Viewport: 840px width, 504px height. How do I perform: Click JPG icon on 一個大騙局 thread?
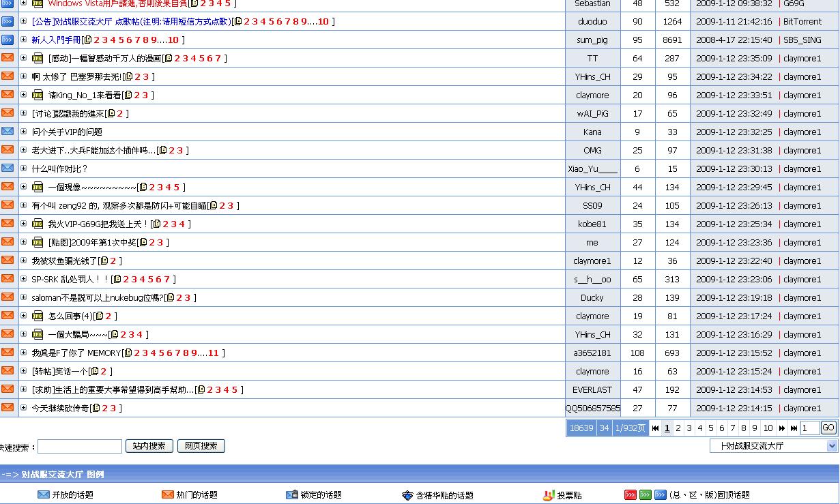[38, 335]
